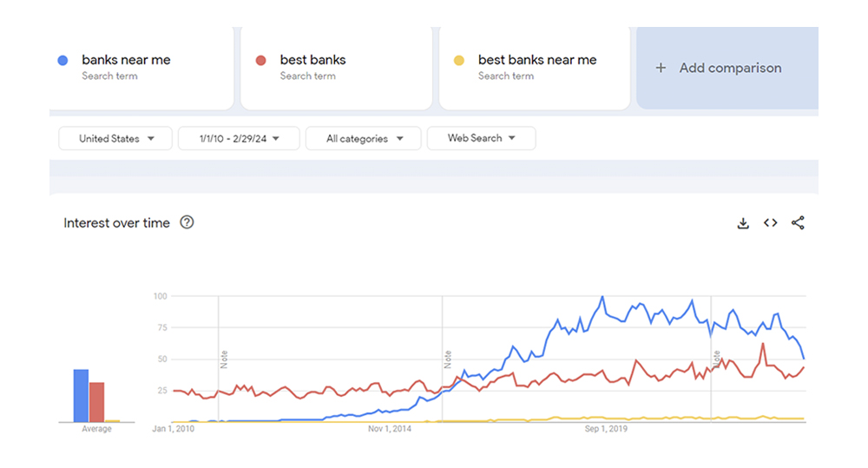Expand the 1/1/10 - 2/29/24 date range dropdown

(239, 138)
